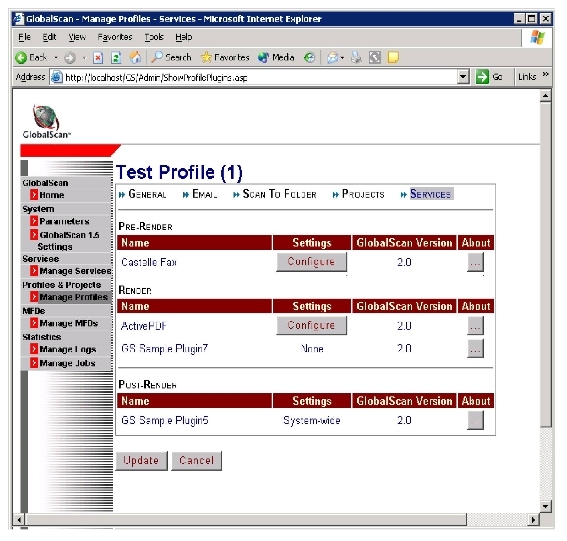The width and height of the screenshot is (567, 541).
Task: Print the page using printer icon
Action: click(x=356, y=57)
